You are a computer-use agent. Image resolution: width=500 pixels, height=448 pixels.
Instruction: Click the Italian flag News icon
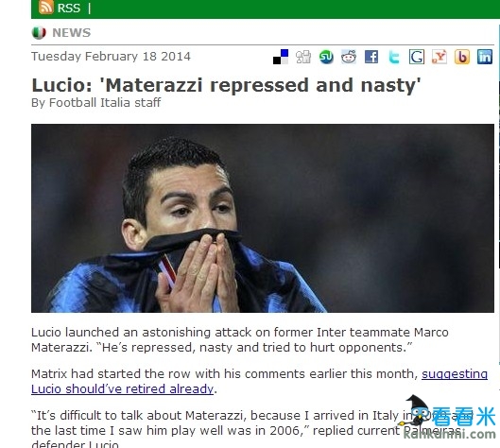coord(39,33)
